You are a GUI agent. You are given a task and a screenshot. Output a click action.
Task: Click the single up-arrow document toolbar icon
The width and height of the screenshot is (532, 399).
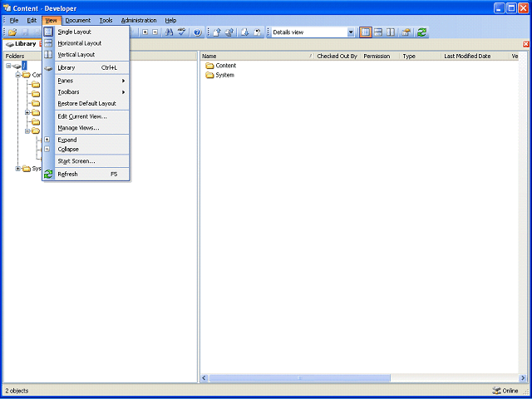point(216,32)
